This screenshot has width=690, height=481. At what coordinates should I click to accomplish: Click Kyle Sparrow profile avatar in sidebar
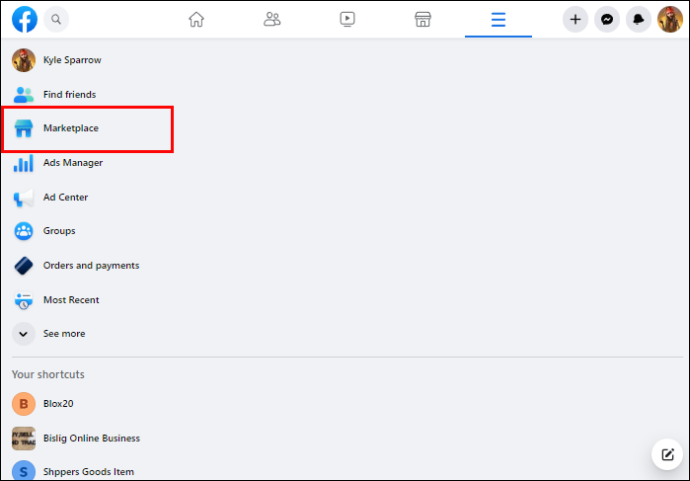pos(24,60)
